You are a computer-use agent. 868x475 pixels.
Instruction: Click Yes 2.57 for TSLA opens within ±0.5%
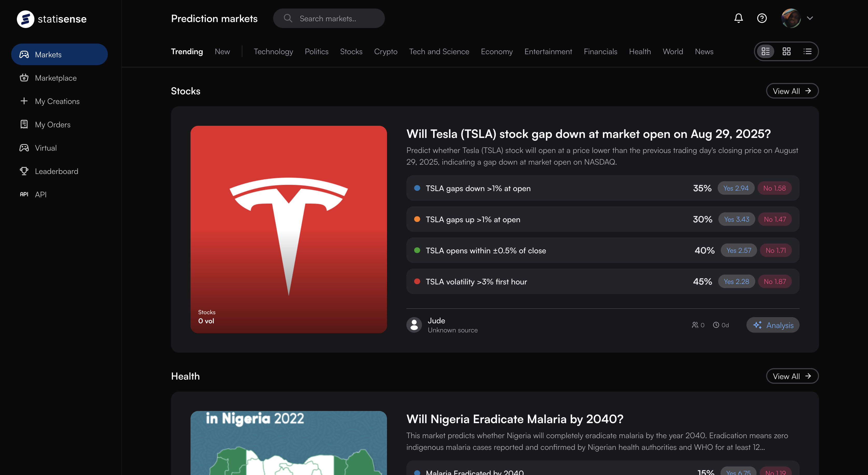(x=739, y=250)
